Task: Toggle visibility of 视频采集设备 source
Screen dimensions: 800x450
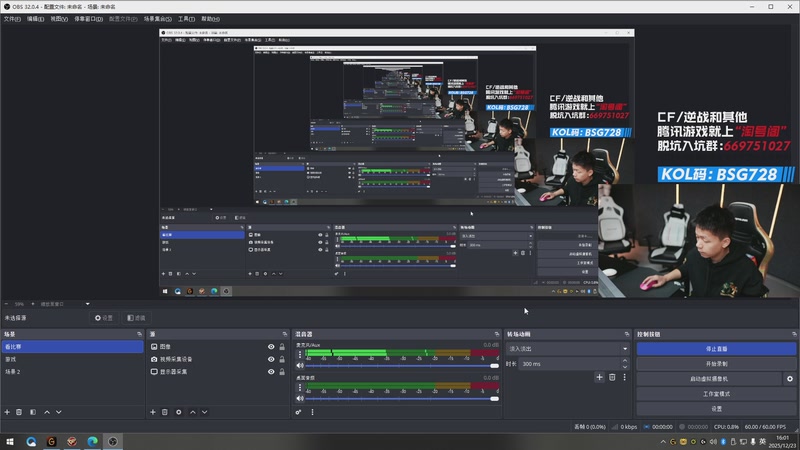Action: (x=271, y=359)
